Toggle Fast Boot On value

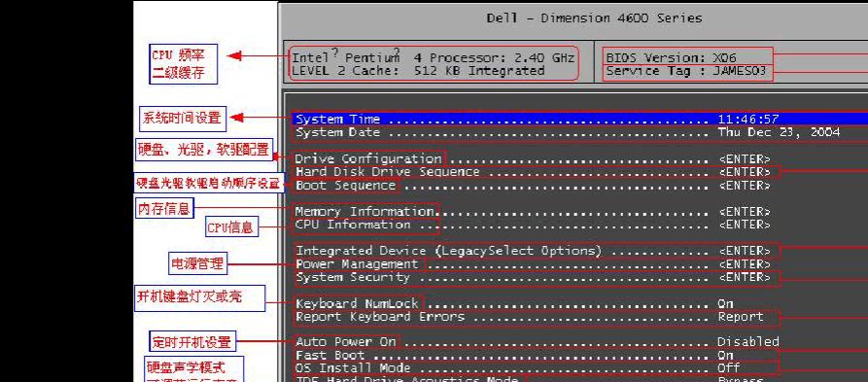pyautogui.click(x=725, y=355)
